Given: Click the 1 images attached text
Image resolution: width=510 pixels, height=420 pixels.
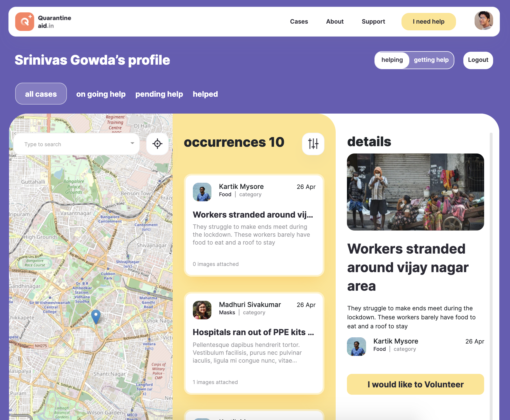Looking at the screenshot, I should tap(215, 382).
